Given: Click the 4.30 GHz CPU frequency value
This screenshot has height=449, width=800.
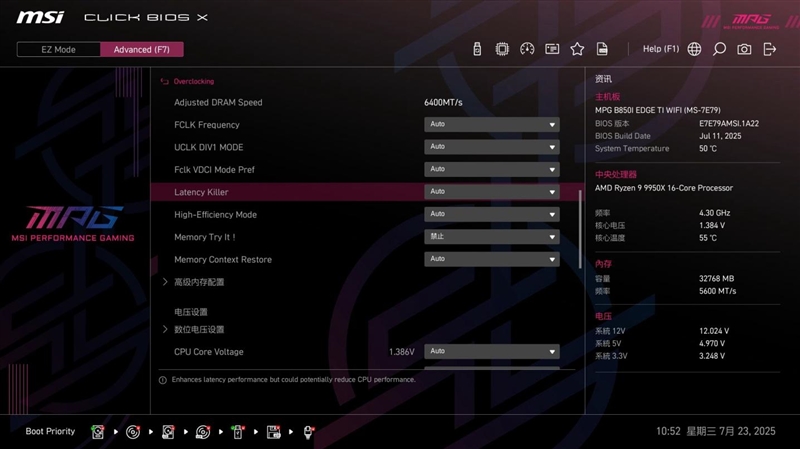Looking at the screenshot, I should tap(714, 213).
